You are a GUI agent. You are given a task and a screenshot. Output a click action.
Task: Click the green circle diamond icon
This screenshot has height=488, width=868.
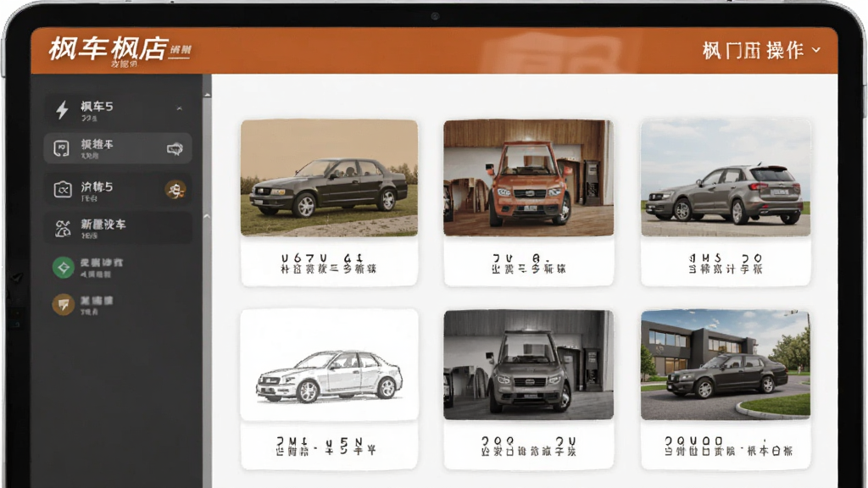63,268
